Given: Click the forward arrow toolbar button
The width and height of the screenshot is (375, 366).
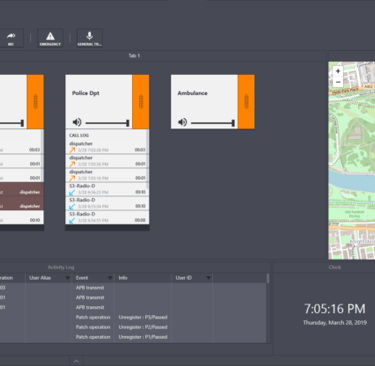Looking at the screenshot, I should point(11,38).
